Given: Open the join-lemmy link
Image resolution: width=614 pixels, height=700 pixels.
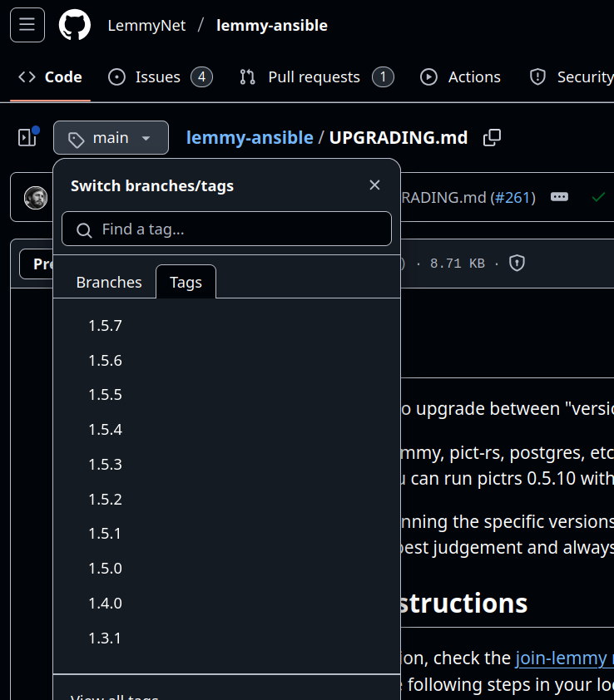Looking at the screenshot, I should (564, 658).
